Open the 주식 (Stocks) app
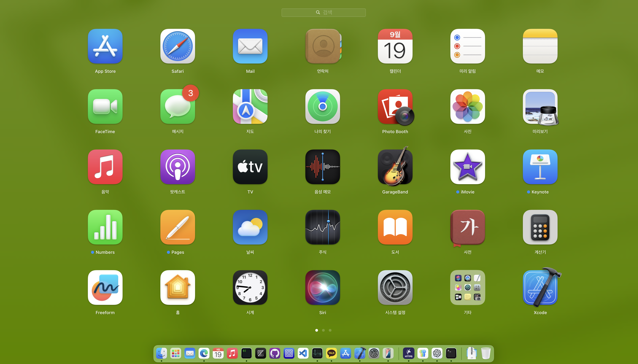This screenshot has width=638, height=364. coord(322,227)
